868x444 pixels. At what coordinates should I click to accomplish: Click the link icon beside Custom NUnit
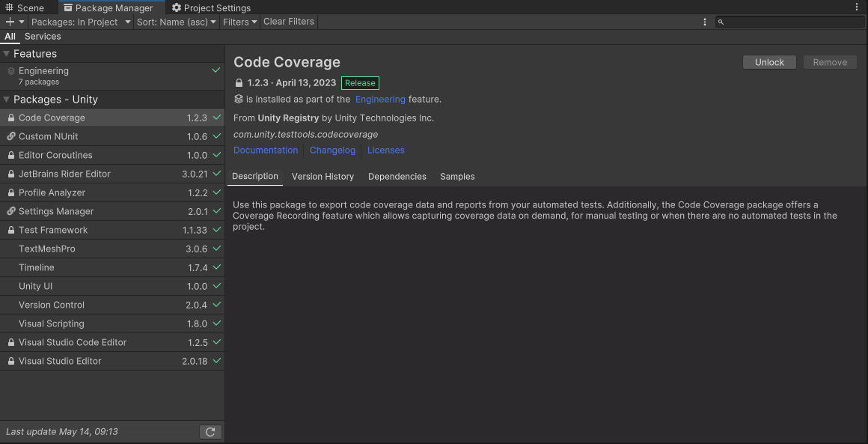(11, 137)
